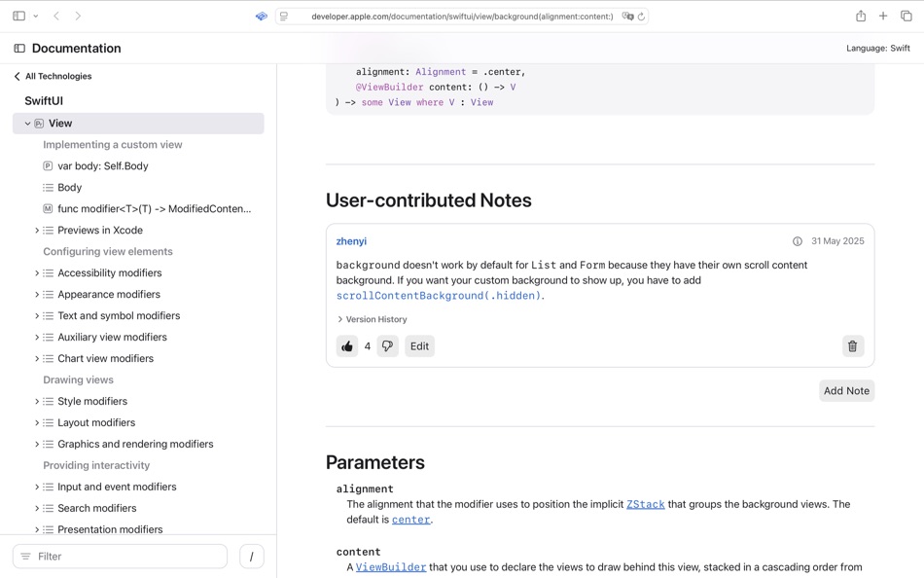Change Language: Swift setting

(x=878, y=49)
